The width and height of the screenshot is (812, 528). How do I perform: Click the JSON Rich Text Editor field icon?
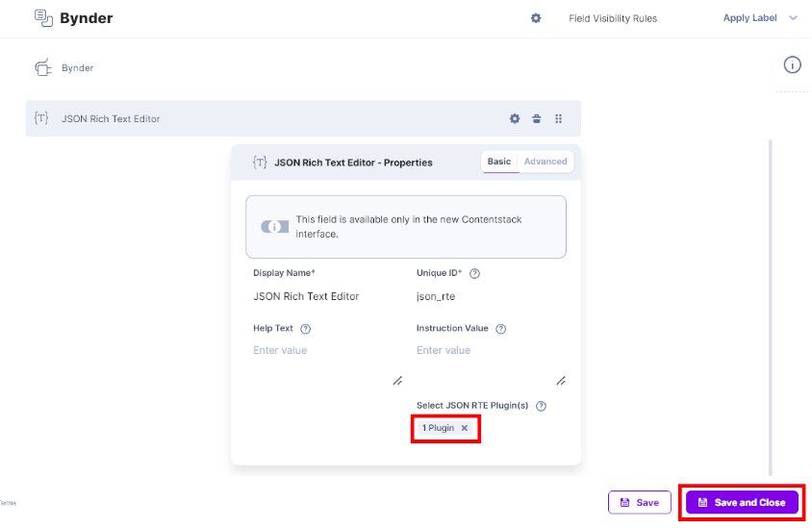click(41, 118)
